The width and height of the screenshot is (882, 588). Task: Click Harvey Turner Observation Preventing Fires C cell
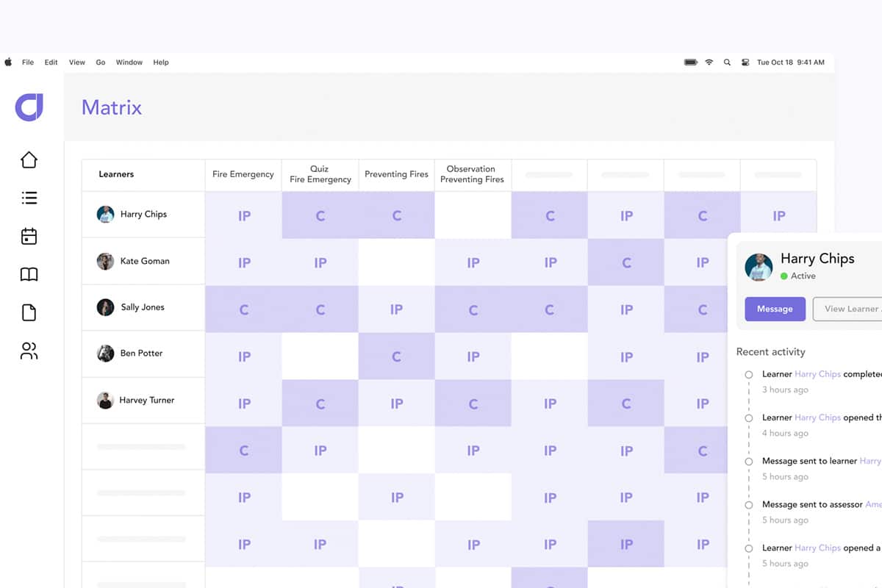coord(473,404)
